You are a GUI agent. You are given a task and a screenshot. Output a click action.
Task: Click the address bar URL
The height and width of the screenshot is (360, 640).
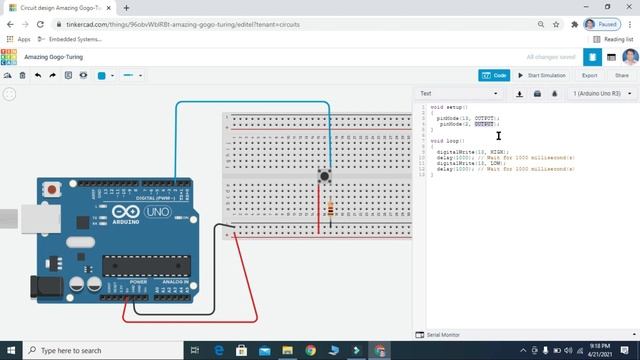pyautogui.click(x=183, y=24)
